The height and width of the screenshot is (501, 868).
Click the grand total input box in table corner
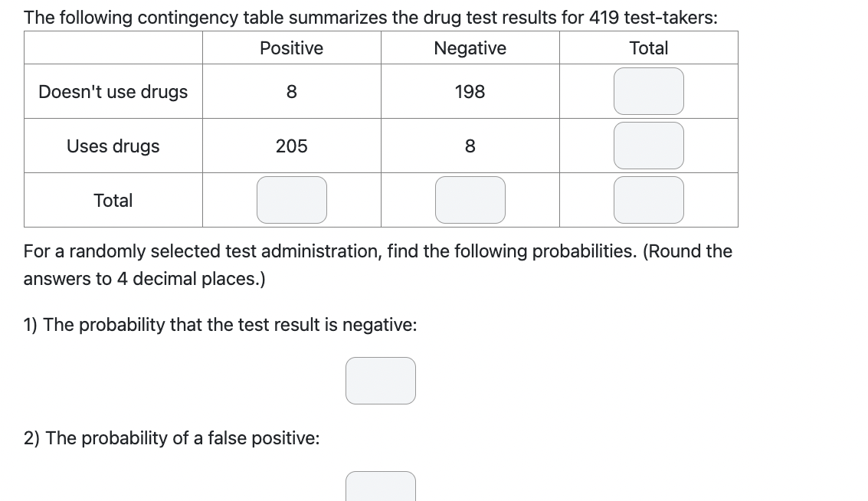pos(648,199)
